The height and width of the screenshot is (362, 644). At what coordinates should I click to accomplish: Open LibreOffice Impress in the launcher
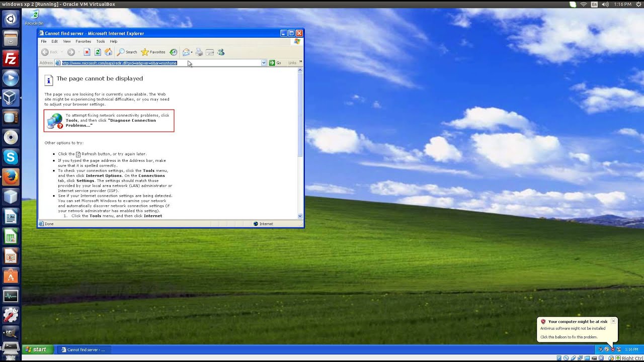(x=11, y=256)
